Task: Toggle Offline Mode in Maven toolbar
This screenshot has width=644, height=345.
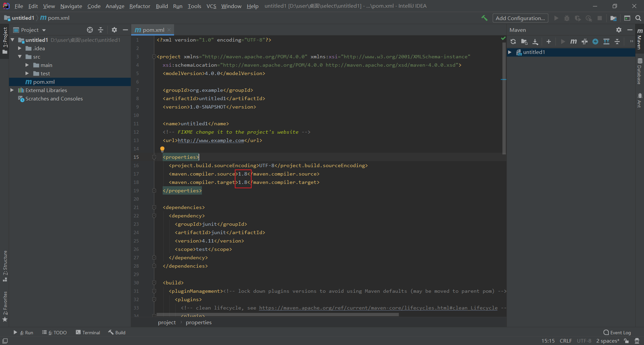Action: point(596,42)
